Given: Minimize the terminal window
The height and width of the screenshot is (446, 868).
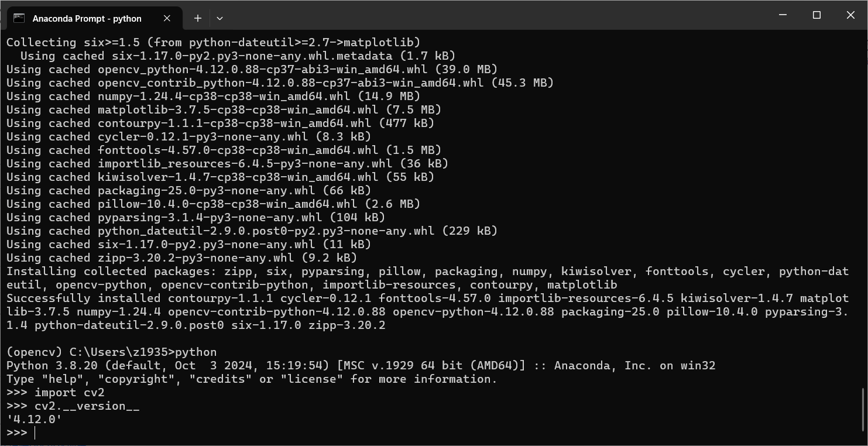Looking at the screenshot, I should (783, 16).
